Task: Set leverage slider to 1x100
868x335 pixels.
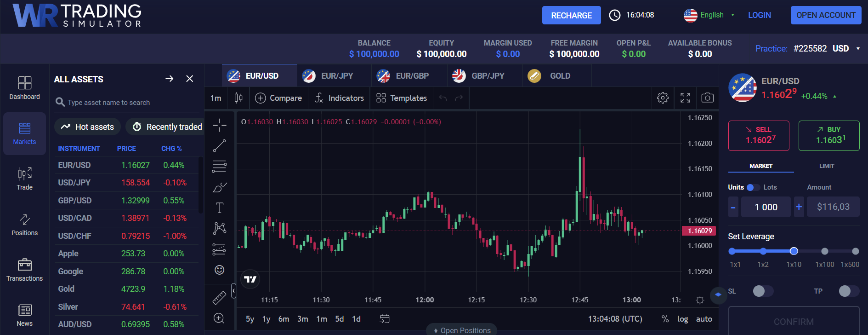Action: click(x=825, y=251)
